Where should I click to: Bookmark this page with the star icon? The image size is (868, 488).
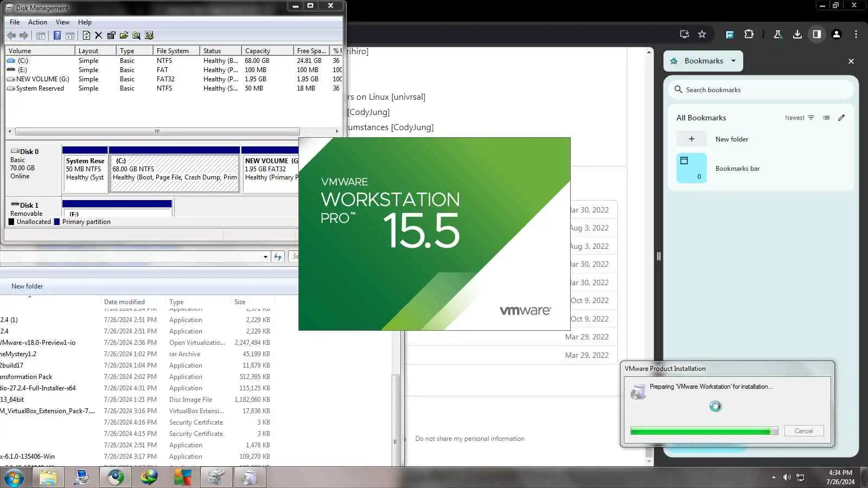click(x=702, y=34)
